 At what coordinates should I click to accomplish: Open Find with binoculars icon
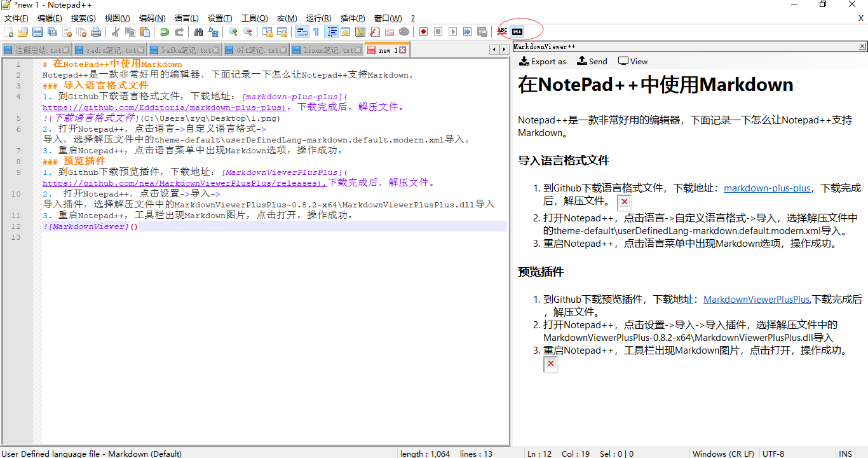pos(199,31)
